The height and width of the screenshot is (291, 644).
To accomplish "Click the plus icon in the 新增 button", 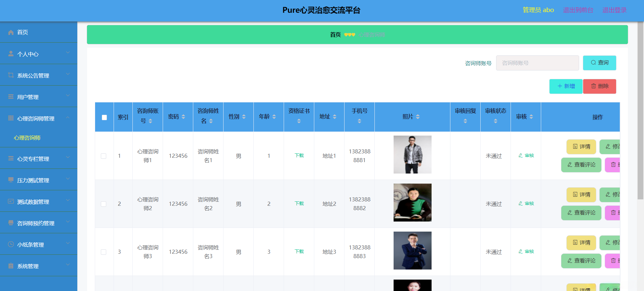I will [x=560, y=86].
